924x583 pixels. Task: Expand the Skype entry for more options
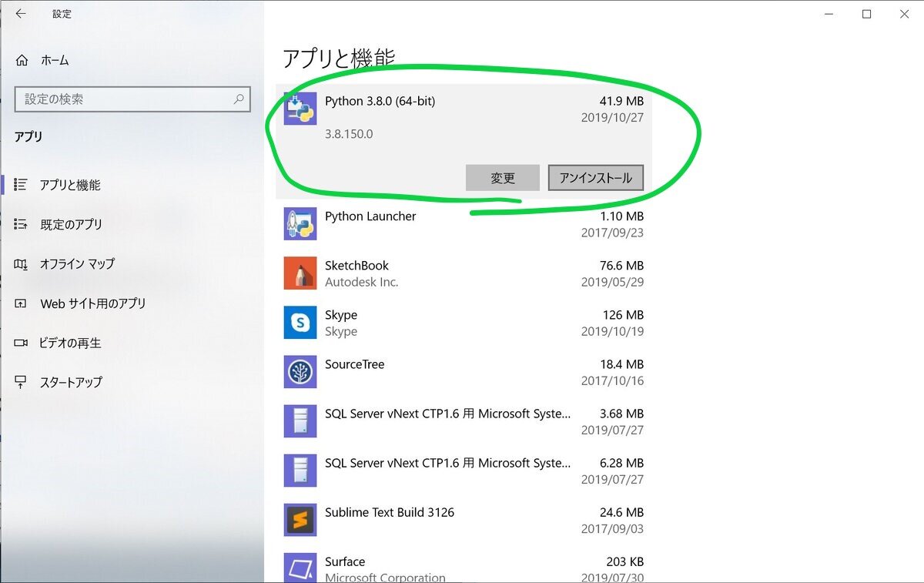[x=462, y=323]
